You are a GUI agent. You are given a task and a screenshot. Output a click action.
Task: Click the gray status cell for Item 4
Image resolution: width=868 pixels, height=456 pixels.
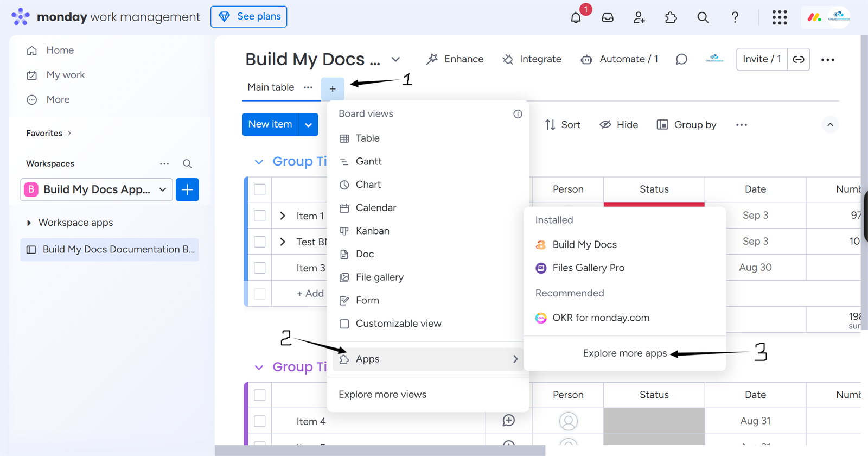pos(654,421)
